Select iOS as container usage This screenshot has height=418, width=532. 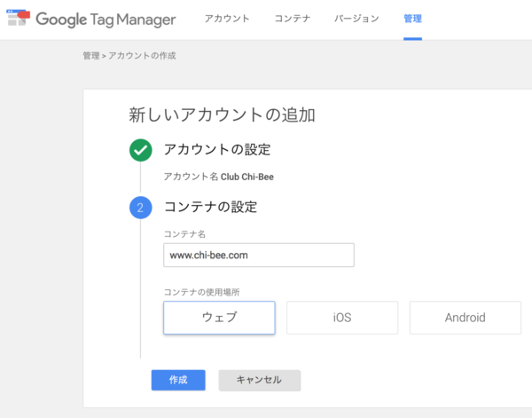[342, 318]
